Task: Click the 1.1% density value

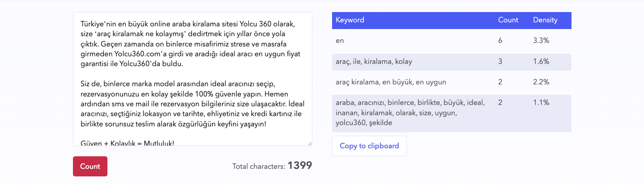Action: pos(541,103)
